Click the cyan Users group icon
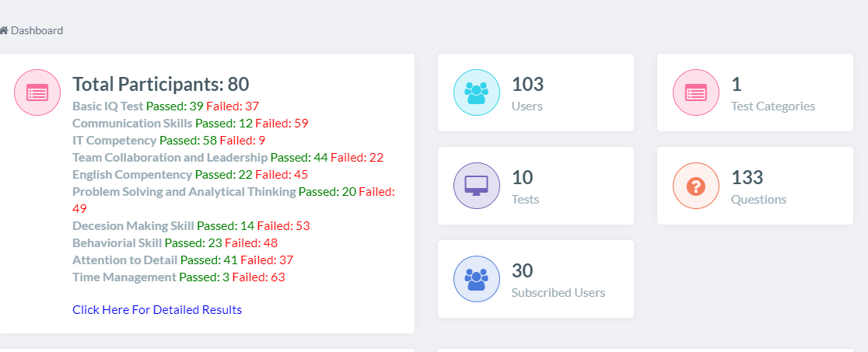The image size is (868, 352). tap(476, 92)
